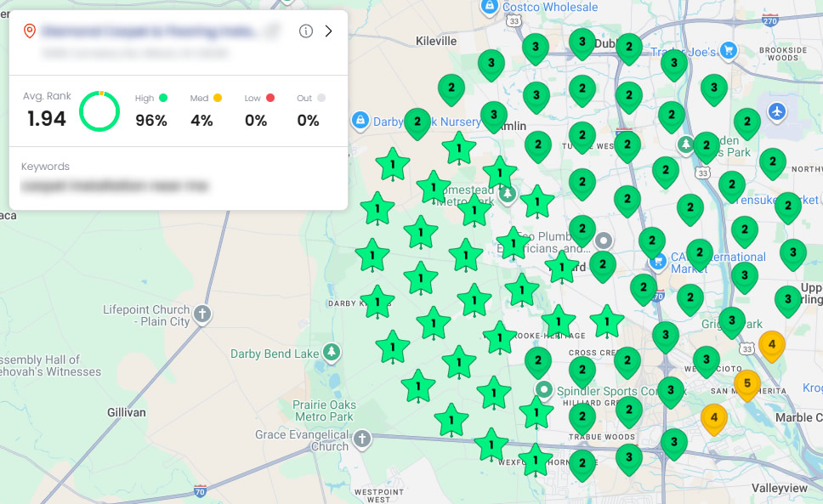The image size is (823, 504).
Task: Click the average rank donut chart
Action: click(99, 111)
